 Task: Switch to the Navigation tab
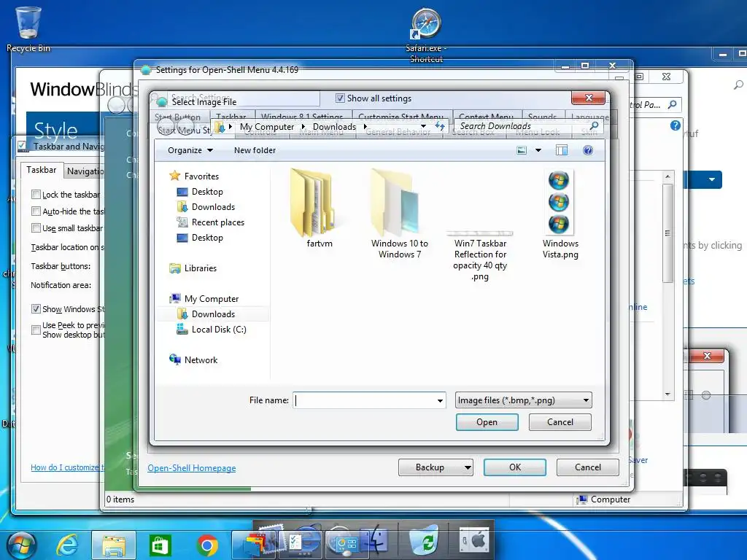pos(85,171)
